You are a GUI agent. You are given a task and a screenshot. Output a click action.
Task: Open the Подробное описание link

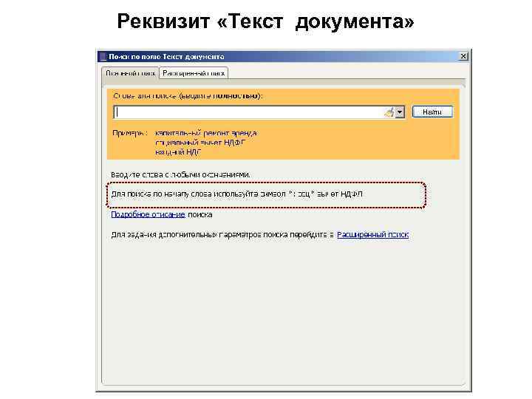coord(148,214)
